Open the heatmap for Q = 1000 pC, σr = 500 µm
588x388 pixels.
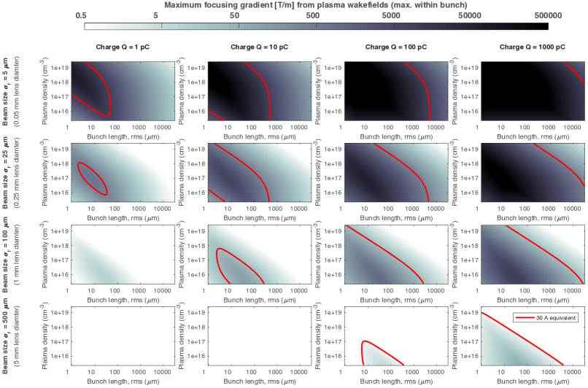pyautogui.click(x=533, y=336)
